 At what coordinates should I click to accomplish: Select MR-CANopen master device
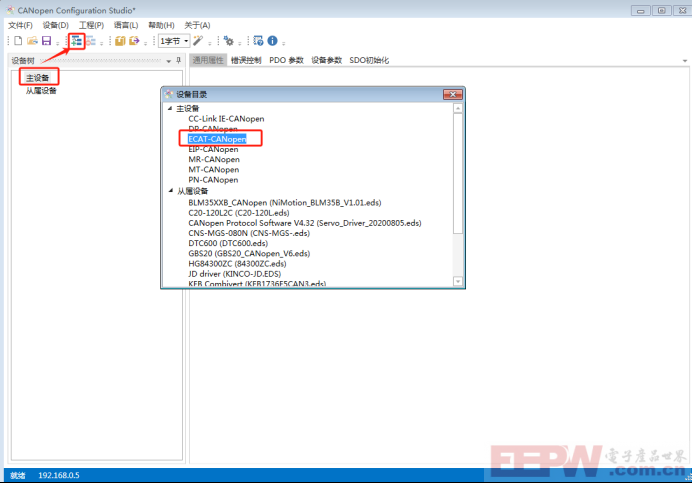214,159
